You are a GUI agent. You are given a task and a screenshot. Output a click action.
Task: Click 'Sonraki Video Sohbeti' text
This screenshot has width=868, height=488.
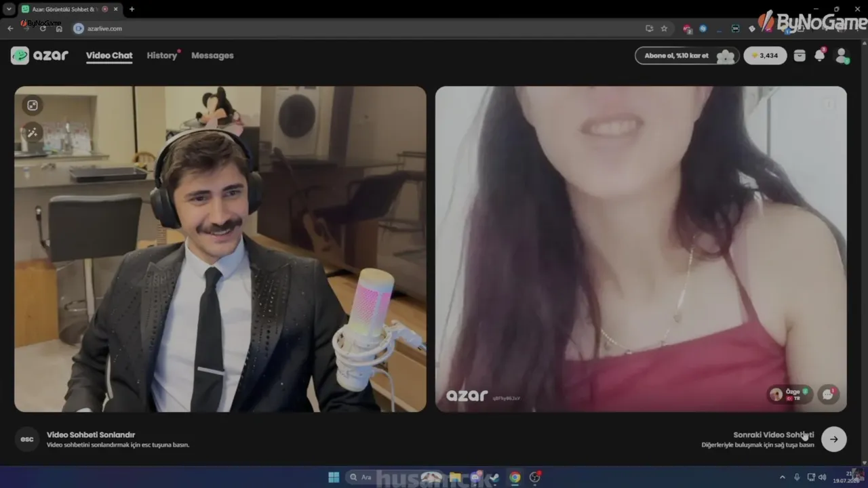[x=774, y=434]
